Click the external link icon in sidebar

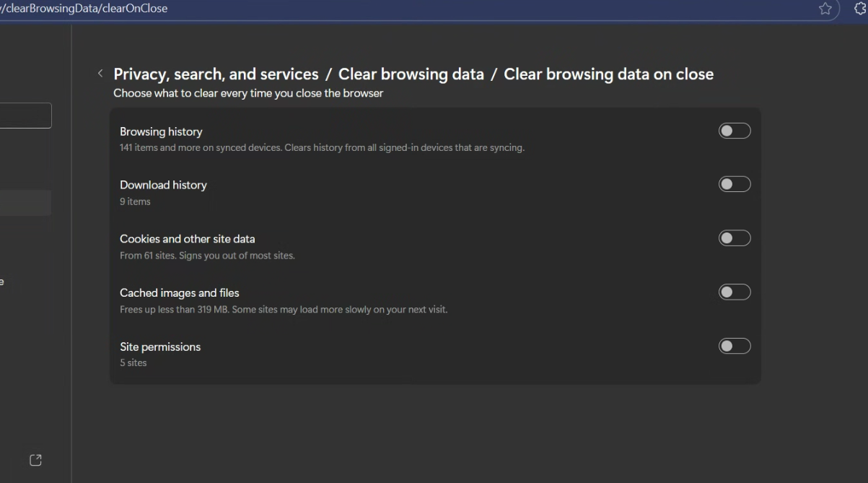(35, 460)
